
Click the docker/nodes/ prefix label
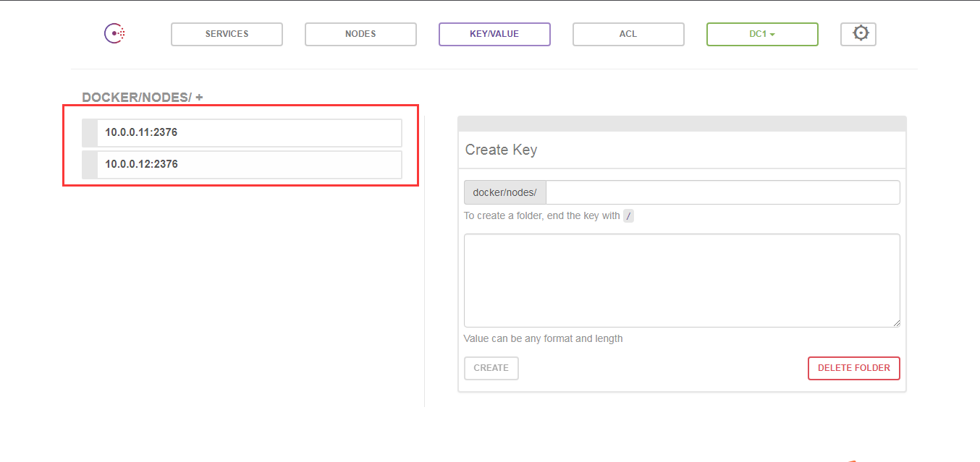click(x=504, y=192)
